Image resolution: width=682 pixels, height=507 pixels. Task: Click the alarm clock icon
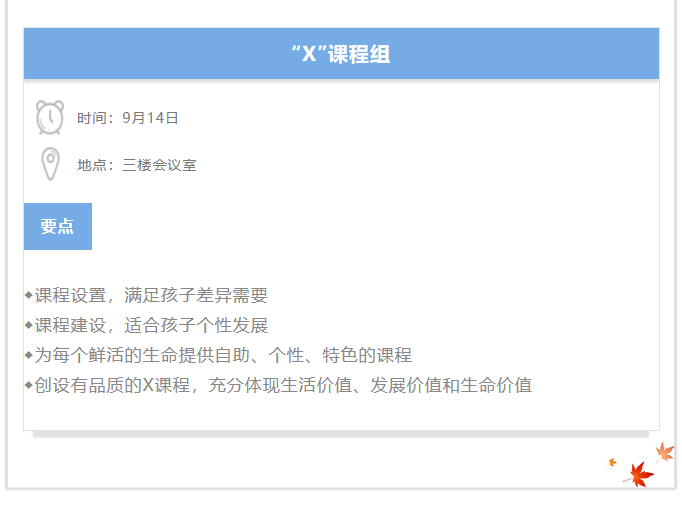click(x=50, y=117)
